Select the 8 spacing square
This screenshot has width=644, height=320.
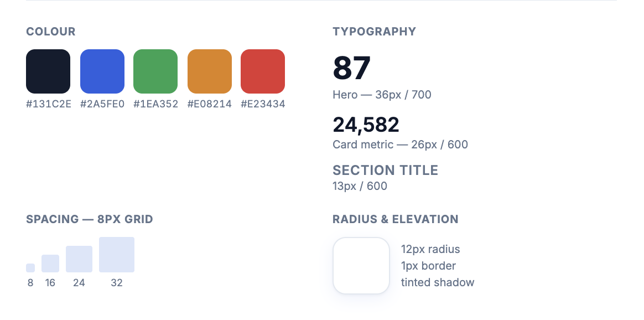point(30,268)
